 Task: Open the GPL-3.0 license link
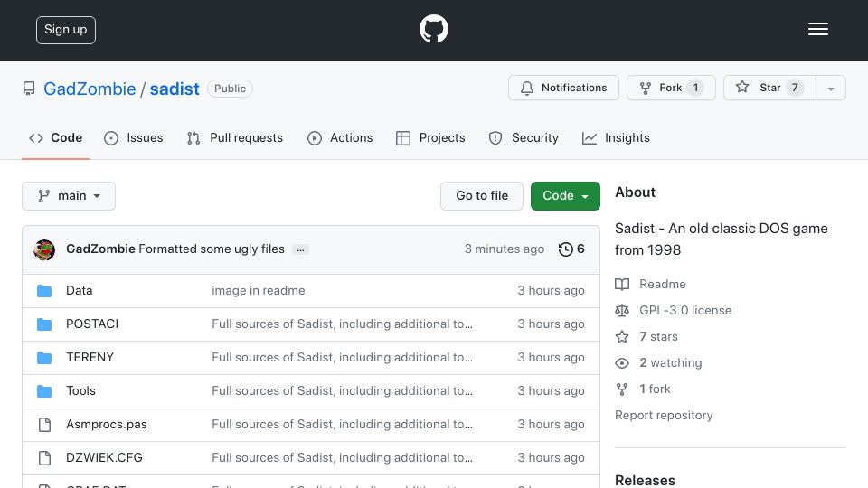point(685,310)
